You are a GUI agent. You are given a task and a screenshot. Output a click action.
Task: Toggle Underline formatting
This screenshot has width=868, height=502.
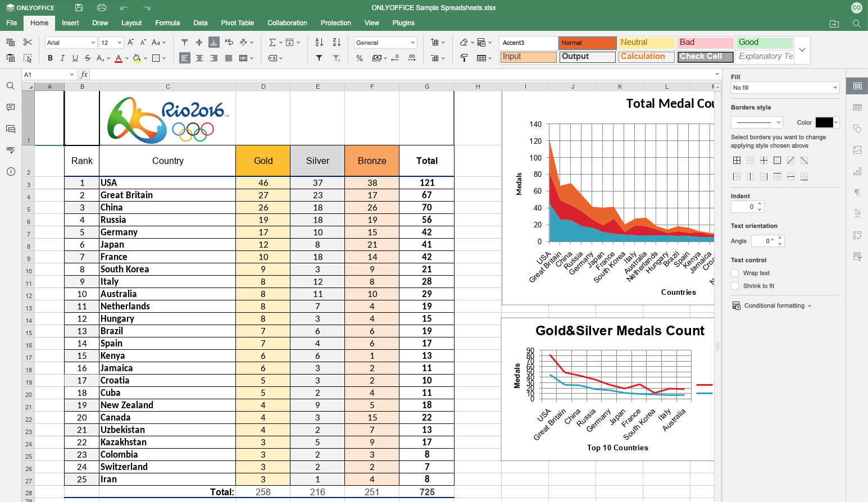click(x=75, y=58)
